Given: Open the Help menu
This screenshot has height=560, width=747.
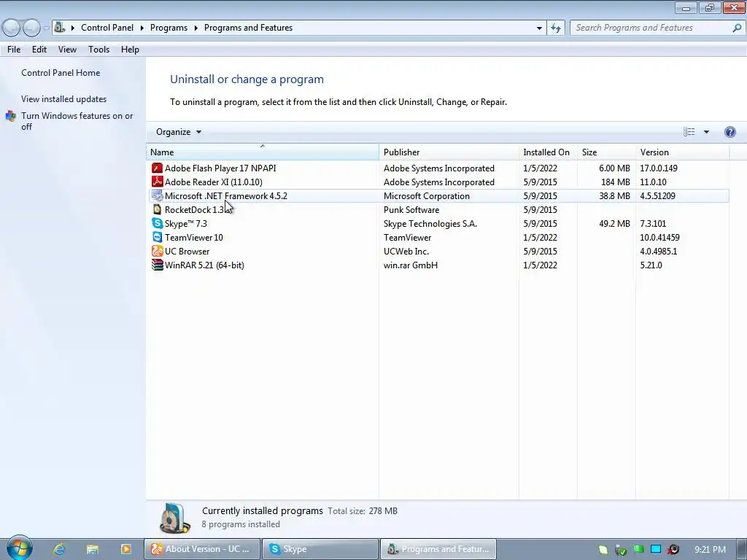Looking at the screenshot, I should pyautogui.click(x=130, y=50).
